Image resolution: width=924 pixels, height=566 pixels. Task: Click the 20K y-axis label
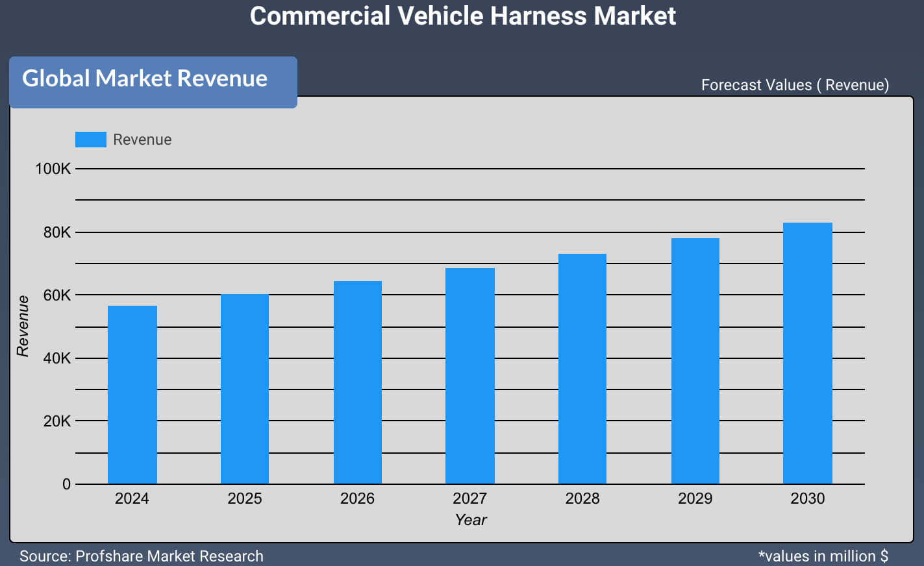(56, 421)
